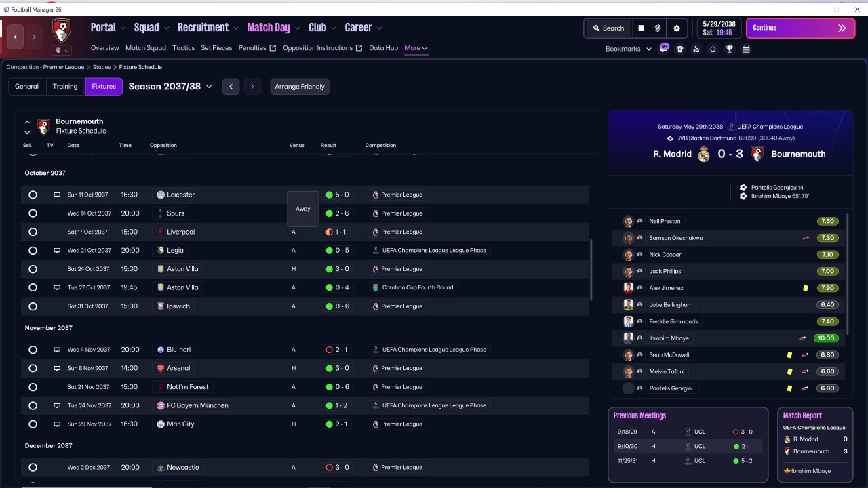This screenshot has height=488, width=868.
Task: Click the fixture list vertical scrollbar
Action: point(592,271)
